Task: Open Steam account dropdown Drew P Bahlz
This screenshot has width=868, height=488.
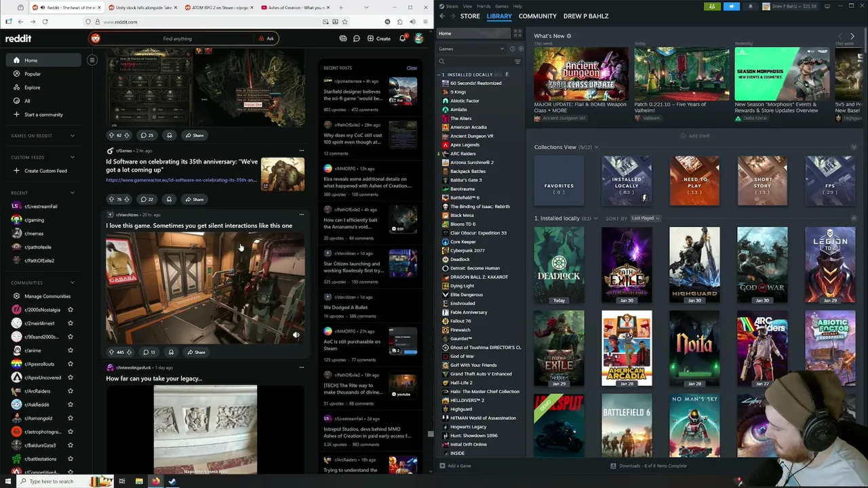Action: click(789, 7)
